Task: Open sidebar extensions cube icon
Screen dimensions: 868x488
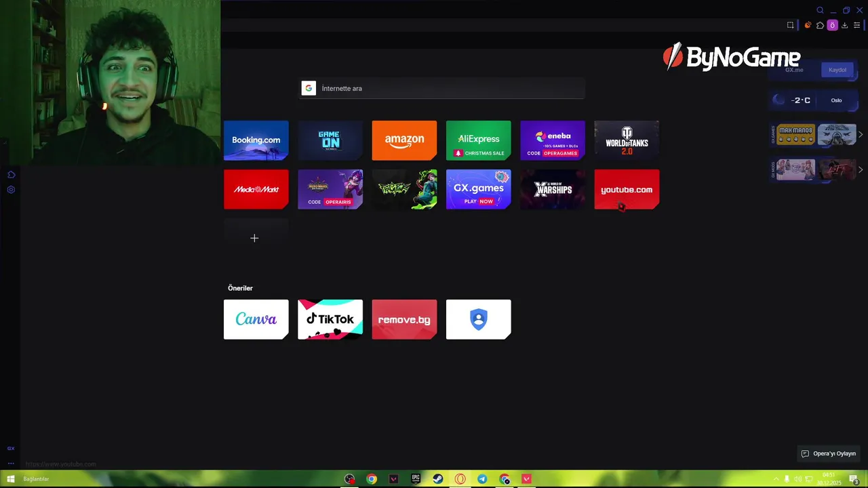Action: pyautogui.click(x=11, y=175)
